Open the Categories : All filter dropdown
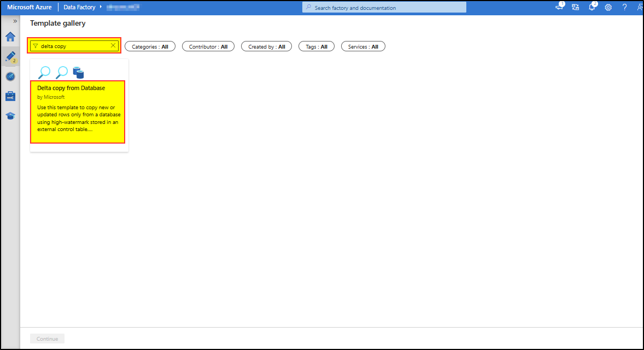This screenshot has width=644, height=350. coord(150,46)
